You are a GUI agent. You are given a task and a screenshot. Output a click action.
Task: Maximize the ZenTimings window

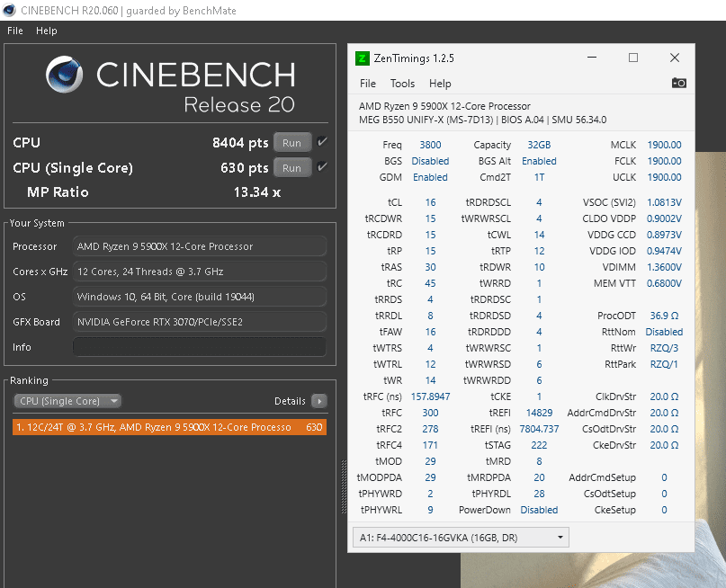[633, 58]
